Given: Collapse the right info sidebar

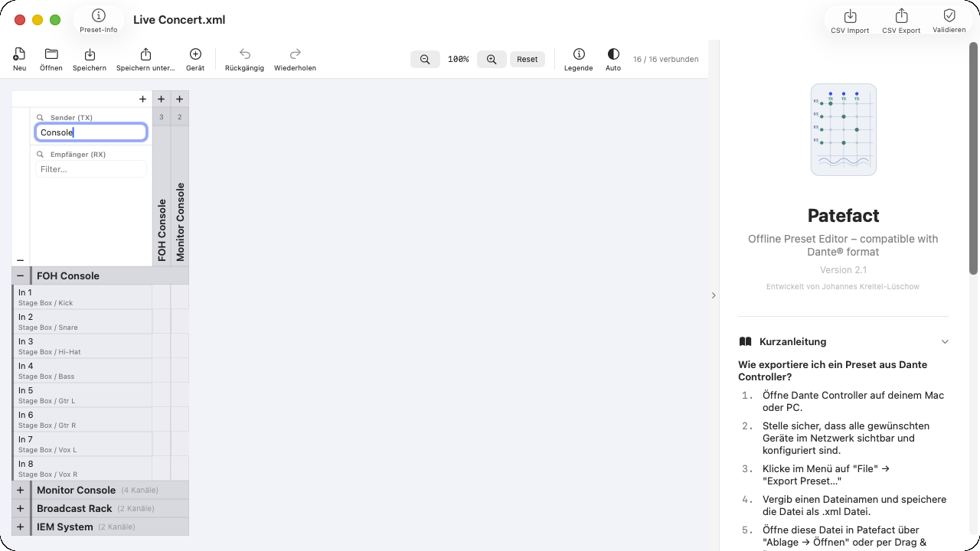Looking at the screenshot, I should 714,295.
